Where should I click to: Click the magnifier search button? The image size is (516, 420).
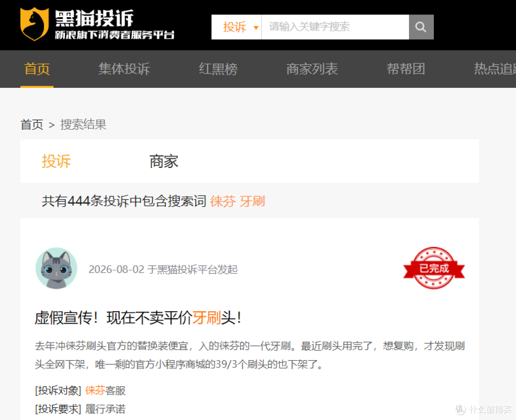[421, 27]
